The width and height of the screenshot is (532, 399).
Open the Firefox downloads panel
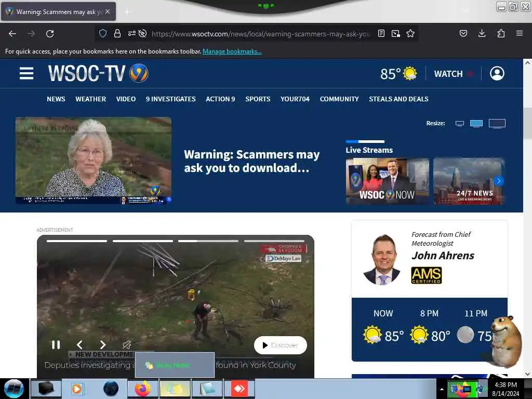[x=482, y=33]
